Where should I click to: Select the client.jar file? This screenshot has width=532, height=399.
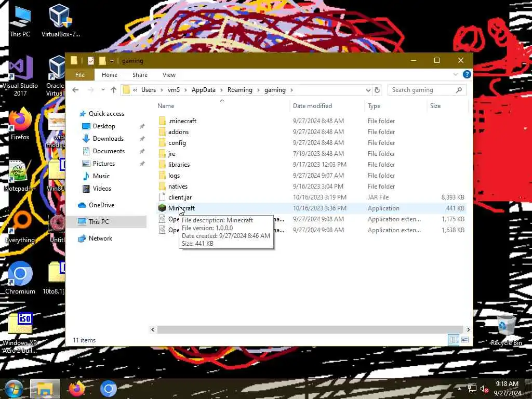point(180,197)
